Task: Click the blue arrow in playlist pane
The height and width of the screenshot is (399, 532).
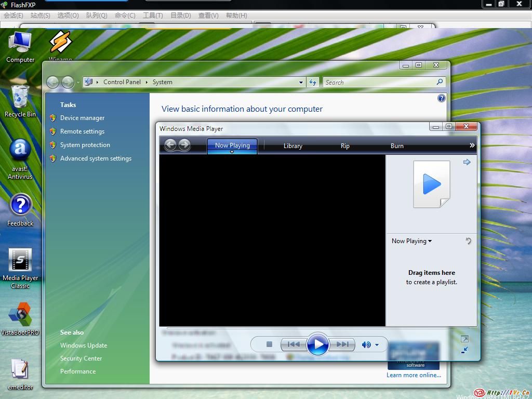Action: [x=467, y=162]
